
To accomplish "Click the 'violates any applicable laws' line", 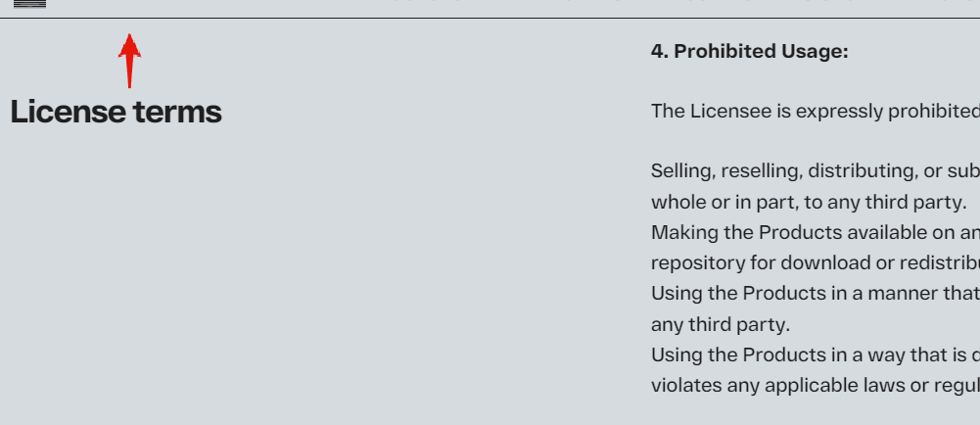I will tap(815, 385).
